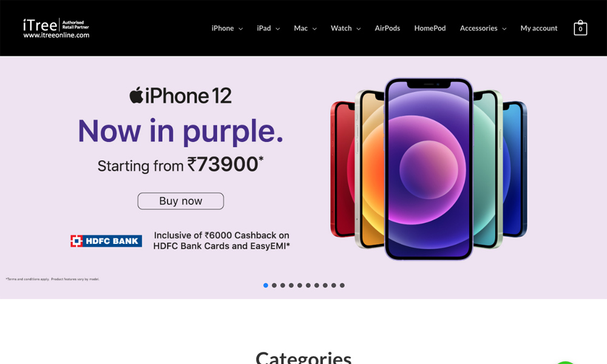Open the Mac dropdown menu
The image size is (607, 364).
pos(305,29)
